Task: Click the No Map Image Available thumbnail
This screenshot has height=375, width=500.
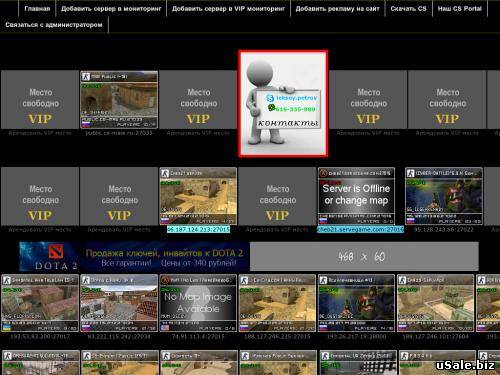Action: pos(198,302)
